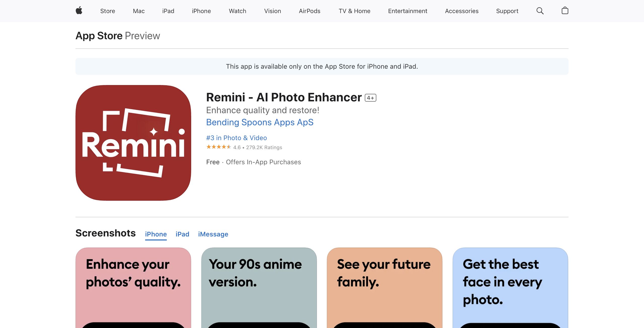Open the iPhone navigation menu
The image size is (644, 328).
coord(201,11)
